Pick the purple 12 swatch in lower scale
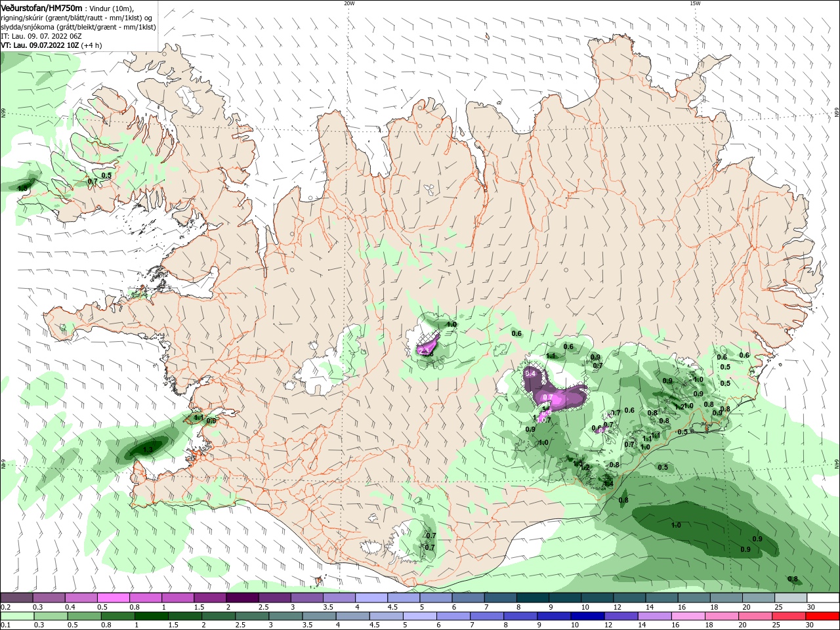The image size is (840, 630). point(621,616)
